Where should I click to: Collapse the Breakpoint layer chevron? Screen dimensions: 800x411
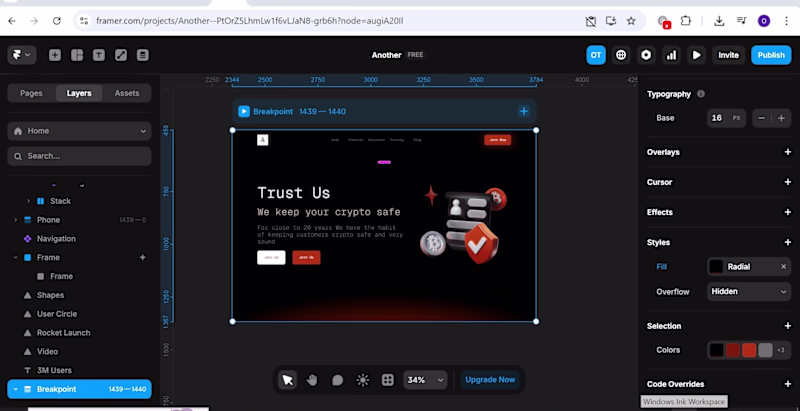tap(15, 389)
